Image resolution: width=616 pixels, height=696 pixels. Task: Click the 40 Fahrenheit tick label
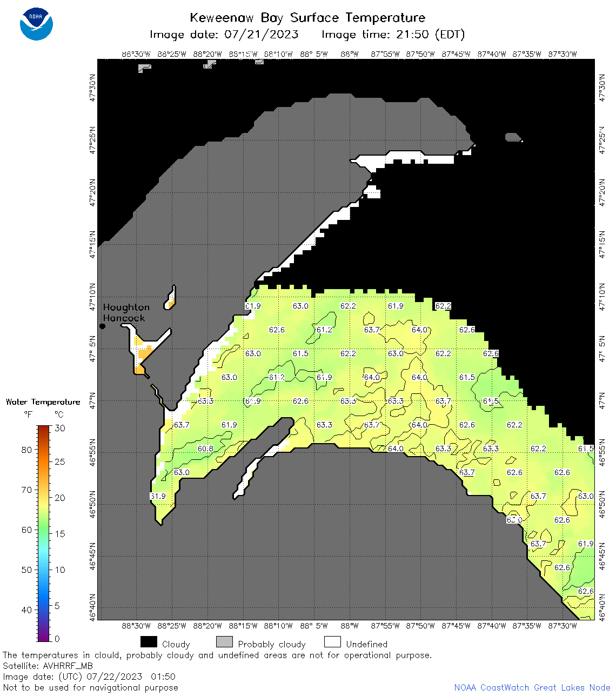click(26, 610)
